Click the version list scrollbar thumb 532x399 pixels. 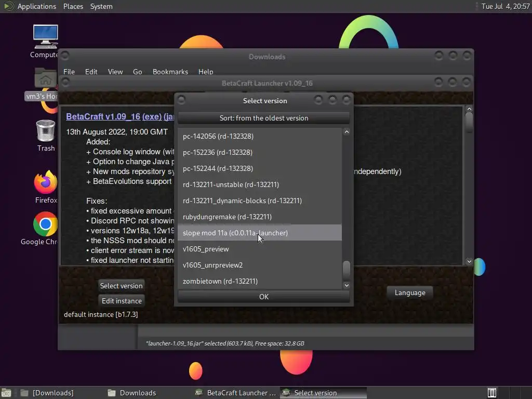pos(347,269)
